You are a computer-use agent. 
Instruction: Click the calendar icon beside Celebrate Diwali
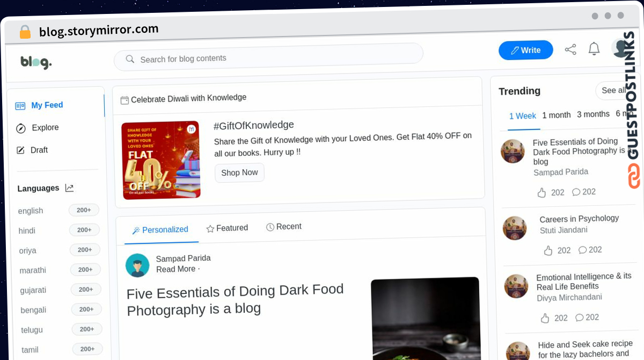pyautogui.click(x=125, y=100)
